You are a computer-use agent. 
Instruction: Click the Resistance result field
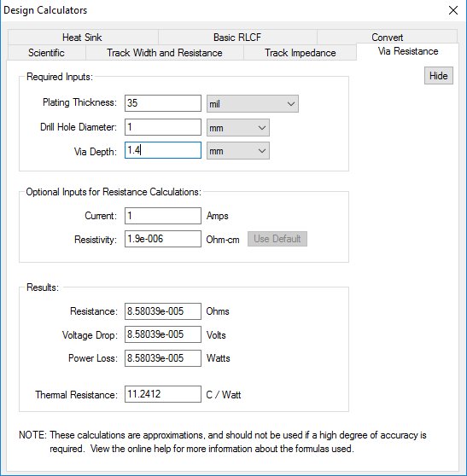[x=163, y=311]
